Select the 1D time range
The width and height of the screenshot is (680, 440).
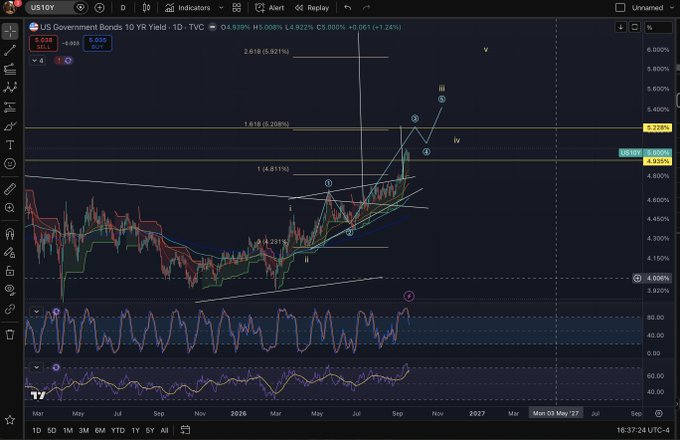click(37, 430)
